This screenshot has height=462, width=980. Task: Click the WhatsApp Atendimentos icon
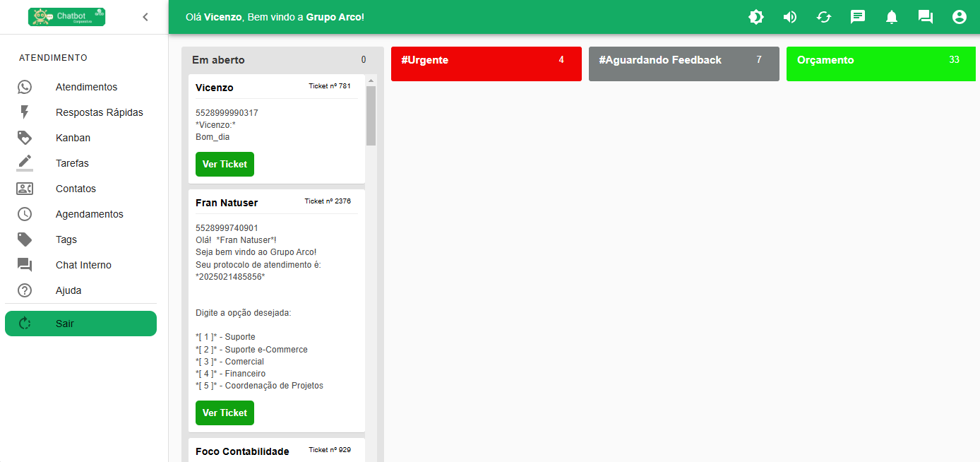coord(25,87)
